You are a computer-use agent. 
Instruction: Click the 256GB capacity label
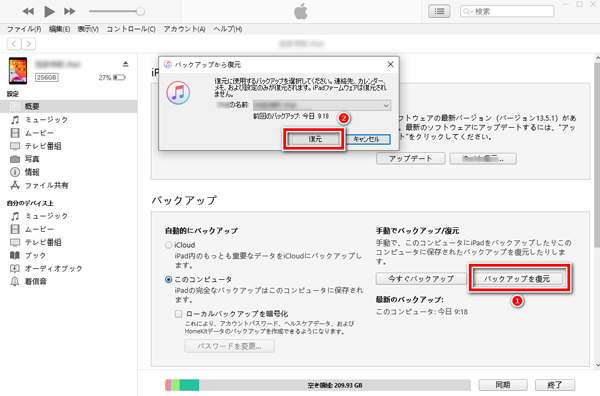pos(47,78)
